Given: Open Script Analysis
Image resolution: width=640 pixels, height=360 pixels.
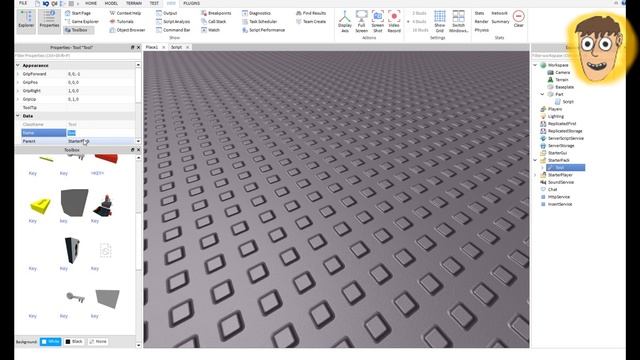Looking at the screenshot, I should click(173, 21).
